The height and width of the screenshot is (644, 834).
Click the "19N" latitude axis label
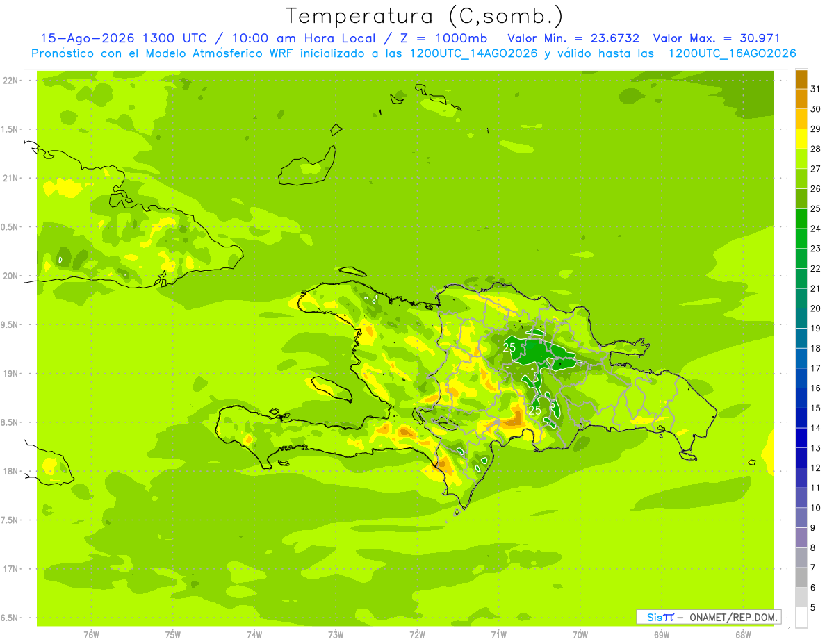point(10,373)
